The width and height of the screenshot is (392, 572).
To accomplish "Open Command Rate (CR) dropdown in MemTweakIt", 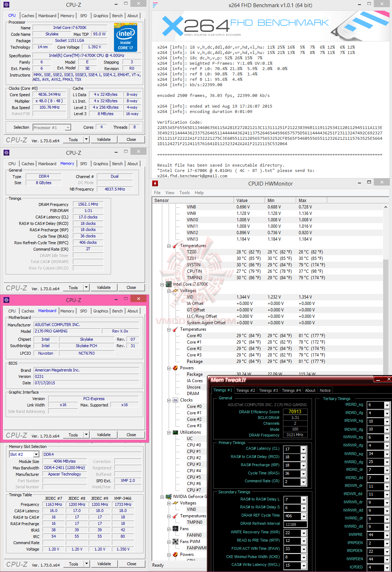I will tap(303, 482).
